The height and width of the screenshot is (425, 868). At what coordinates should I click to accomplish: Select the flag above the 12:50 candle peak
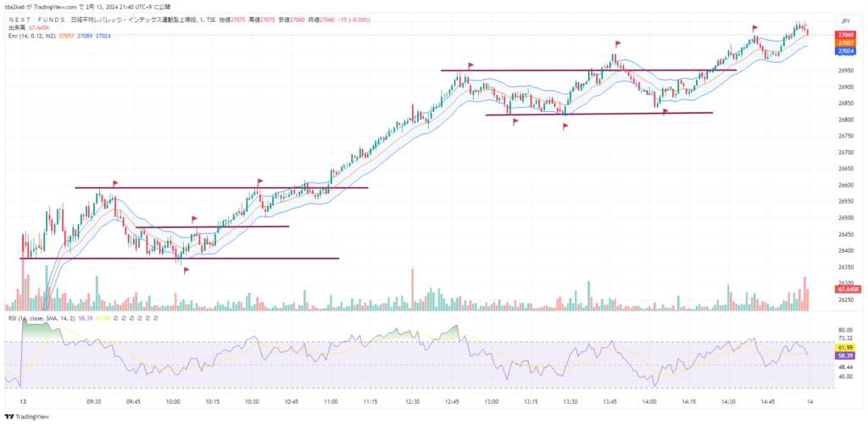tap(469, 64)
